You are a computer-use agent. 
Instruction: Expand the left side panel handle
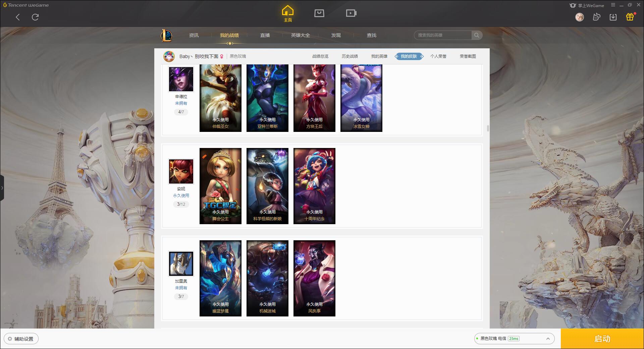tap(2, 188)
